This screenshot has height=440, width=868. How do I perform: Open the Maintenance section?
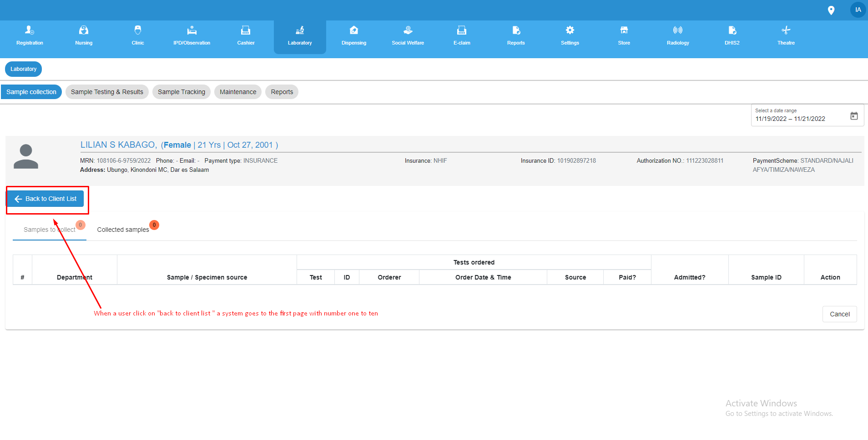click(x=237, y=91)
